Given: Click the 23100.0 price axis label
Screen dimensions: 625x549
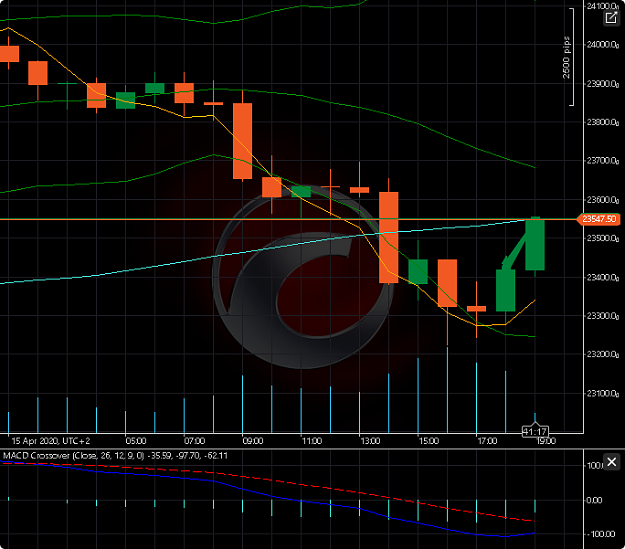Looking at the screenshot, I should pyautogui.click(x=602, y=394).
